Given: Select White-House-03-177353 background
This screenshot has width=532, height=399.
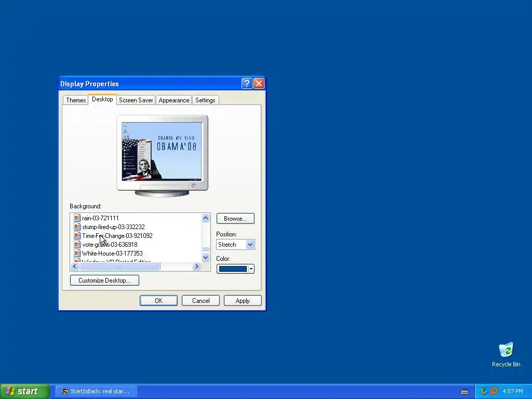Looking at the screenshot, I should click(x=112, y=254).
